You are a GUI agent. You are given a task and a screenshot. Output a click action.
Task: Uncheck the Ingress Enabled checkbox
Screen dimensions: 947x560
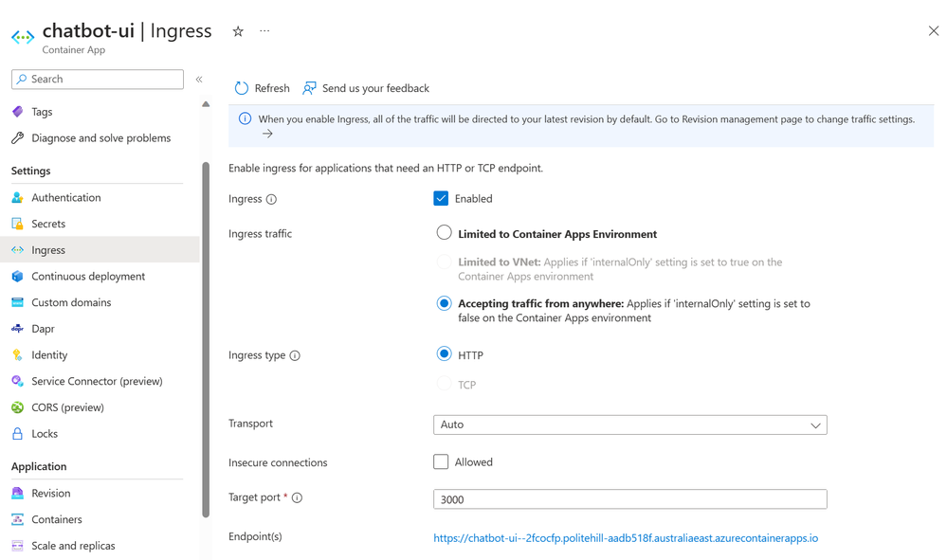click(x=441, y=199)
